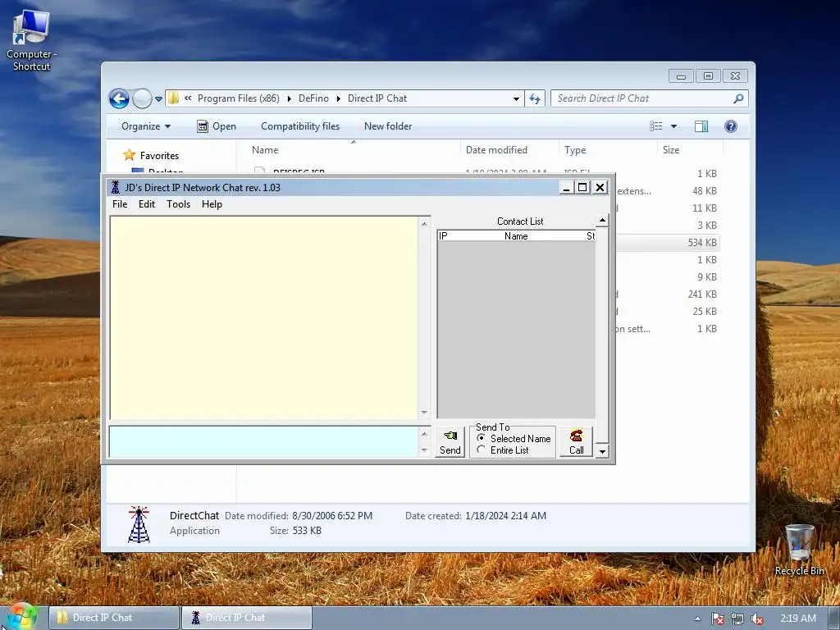
Task: Click the tower icon in chat title bar
Action: pos(115,187)
